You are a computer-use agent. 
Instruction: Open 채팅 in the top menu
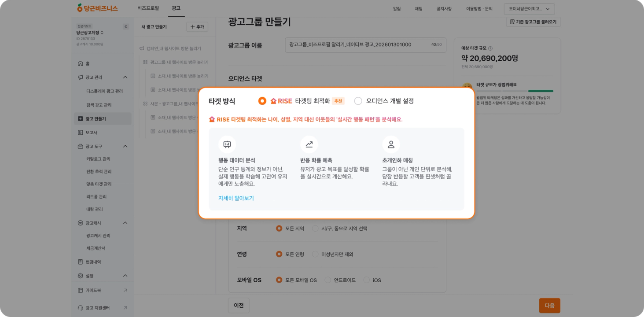point(419,9)
